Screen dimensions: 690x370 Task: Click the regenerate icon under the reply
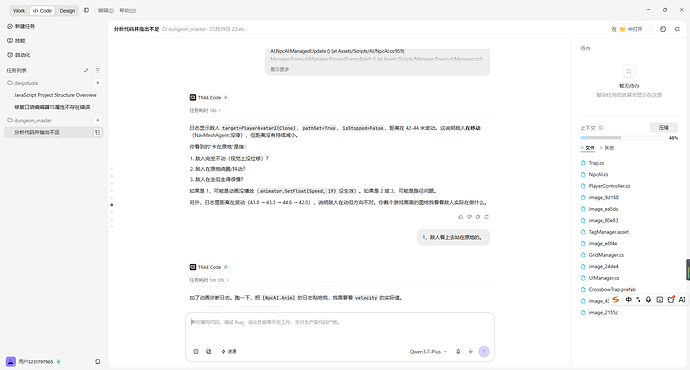[486, 217]
